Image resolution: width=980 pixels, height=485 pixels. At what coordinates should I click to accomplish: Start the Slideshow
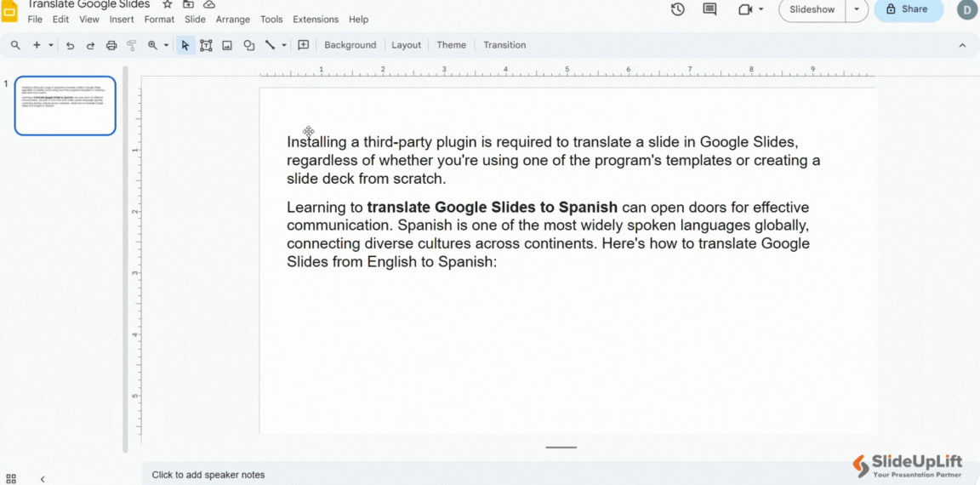point(812,9)
